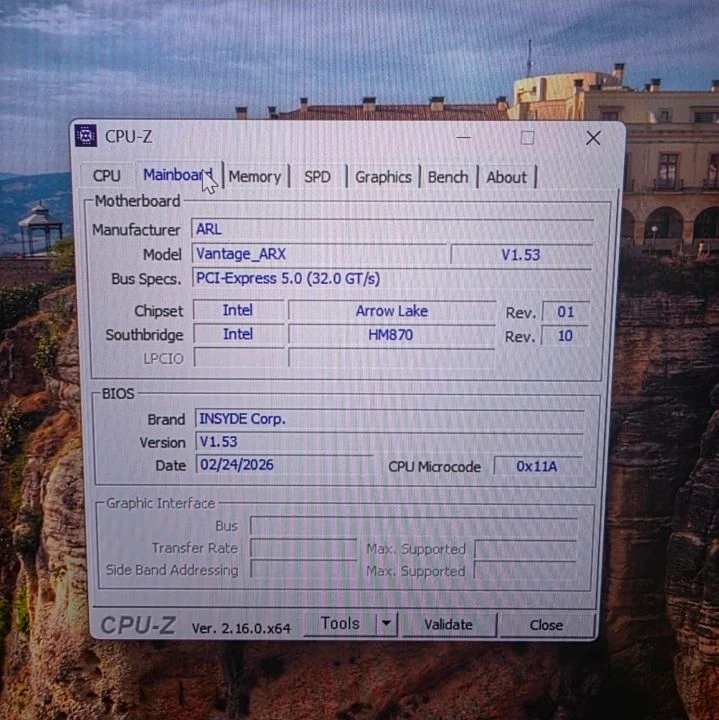
Task: Click the Close button at bottom
Action: [546, 625]
